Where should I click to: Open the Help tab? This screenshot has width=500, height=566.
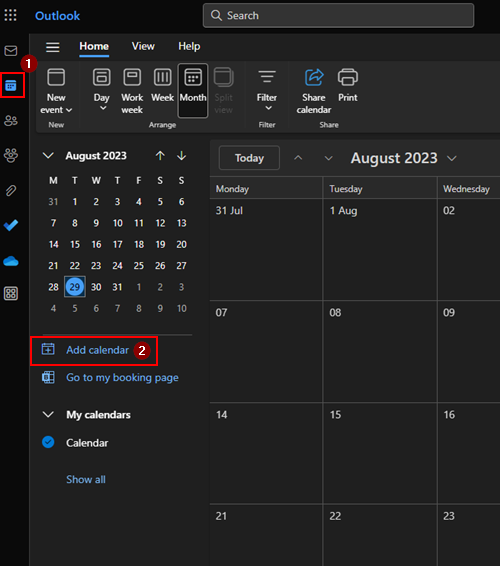click(189, 46)
